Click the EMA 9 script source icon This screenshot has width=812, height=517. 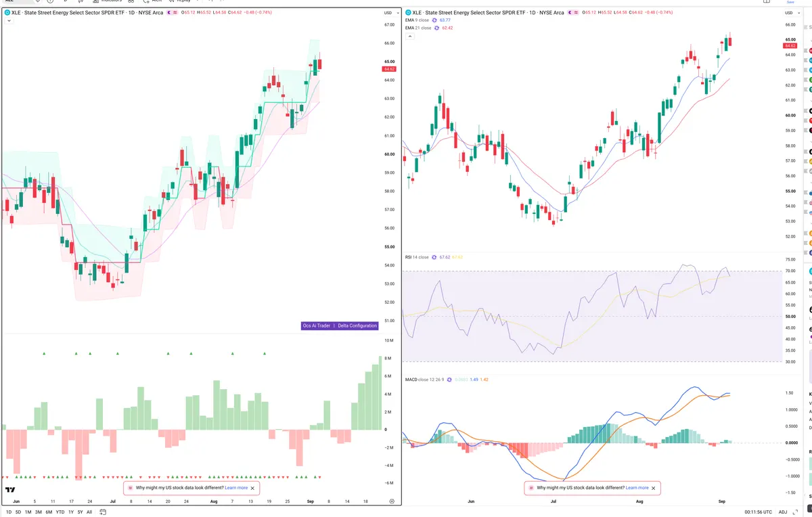tap(436, 20)
